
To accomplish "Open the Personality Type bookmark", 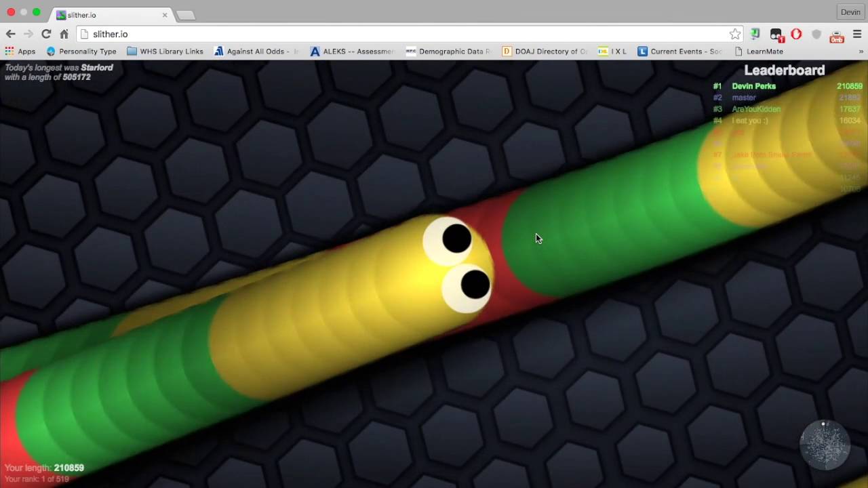I will click(81, 52).
